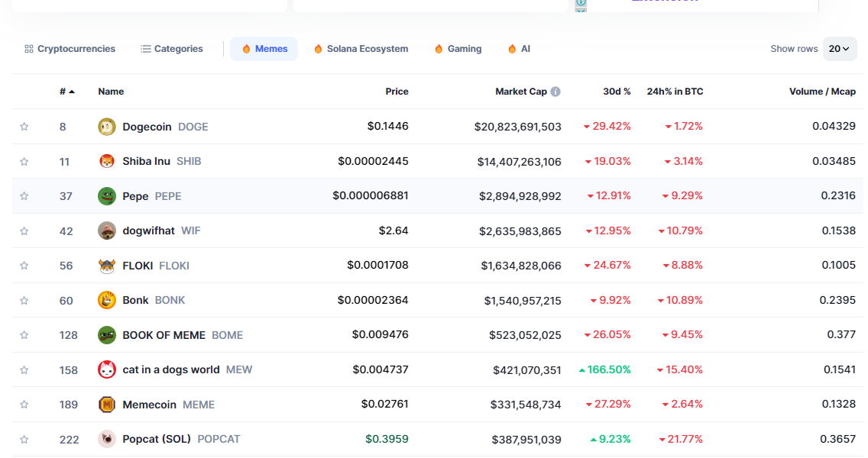Select the Memes category tab
This screenshot has width=868, height=458.
[x=264, y=49]
